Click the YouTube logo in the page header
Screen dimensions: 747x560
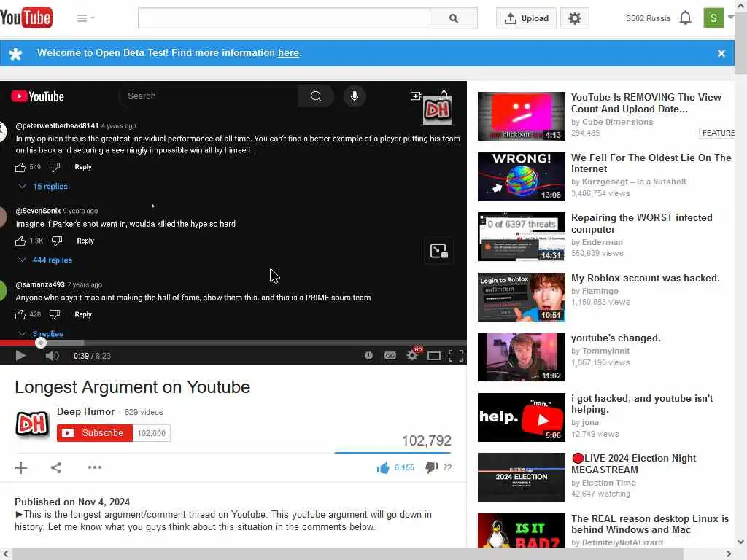tap(26, 17)
